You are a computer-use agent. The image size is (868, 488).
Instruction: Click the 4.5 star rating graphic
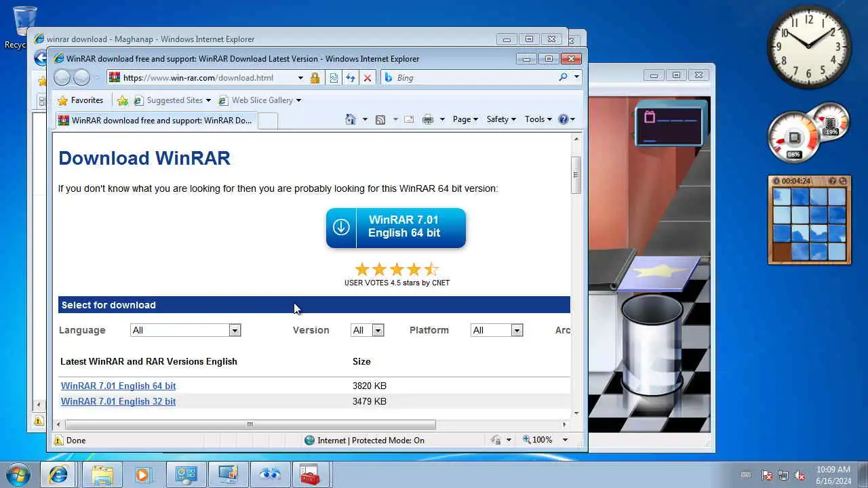tap(397, 270)
